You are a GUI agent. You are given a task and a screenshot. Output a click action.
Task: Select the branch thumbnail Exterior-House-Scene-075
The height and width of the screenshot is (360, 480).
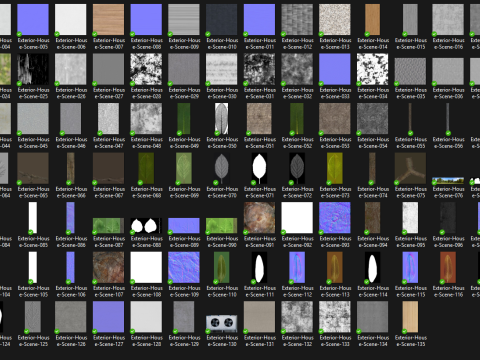[410, 168]
